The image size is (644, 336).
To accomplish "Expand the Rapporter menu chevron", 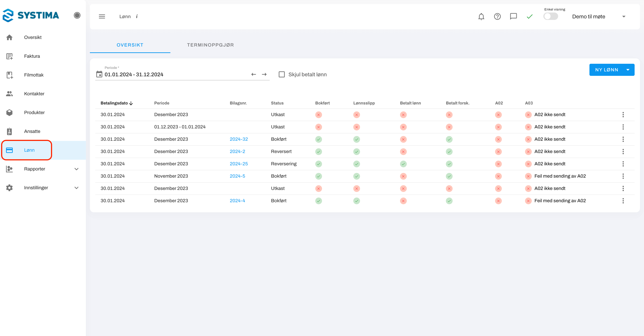I will (76, 169).
